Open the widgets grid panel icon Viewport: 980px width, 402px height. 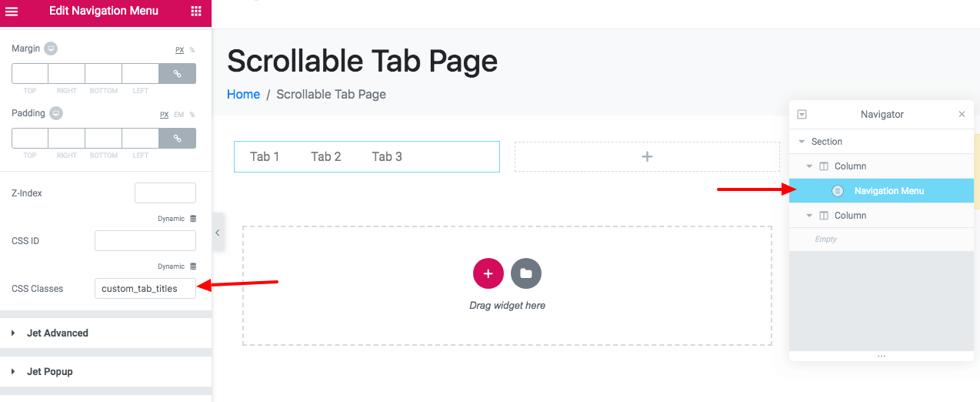point(196,12)
